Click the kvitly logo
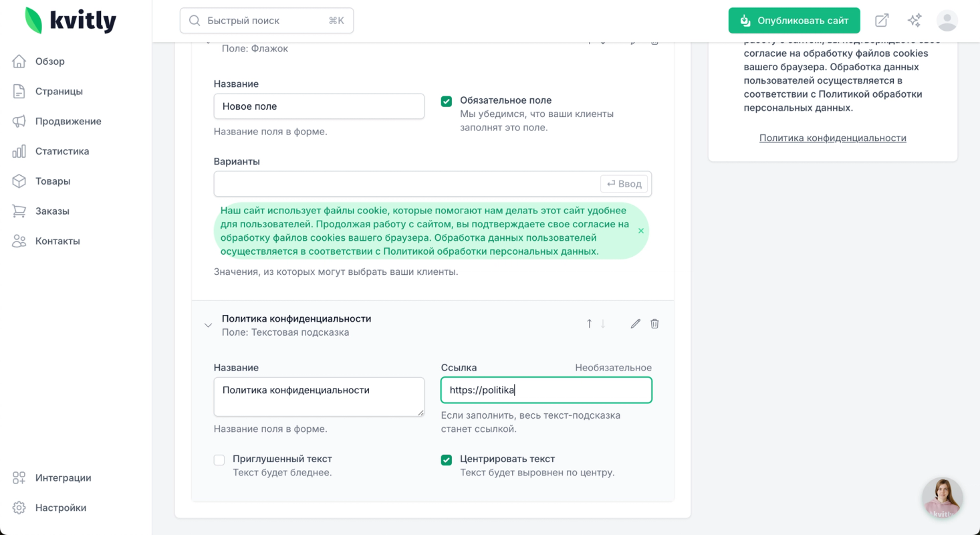Viewport: 980px width, 535px height. [70, 21]
